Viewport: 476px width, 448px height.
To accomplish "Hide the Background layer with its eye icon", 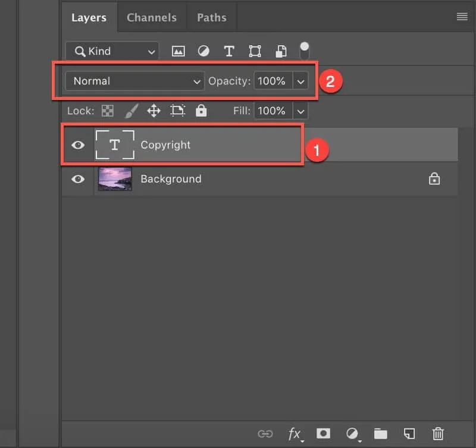I will (78, 178).
